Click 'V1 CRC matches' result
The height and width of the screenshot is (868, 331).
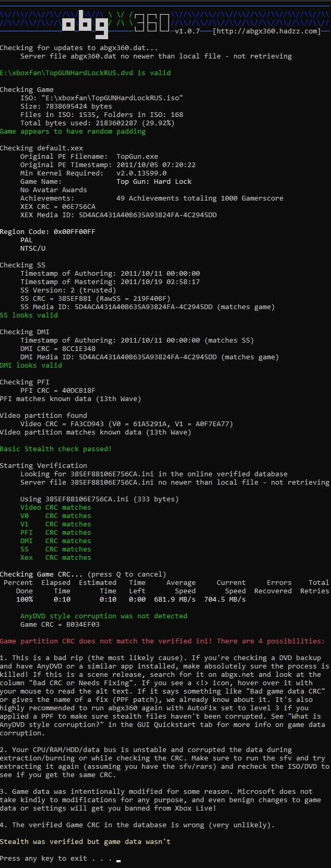coord(56,524)
